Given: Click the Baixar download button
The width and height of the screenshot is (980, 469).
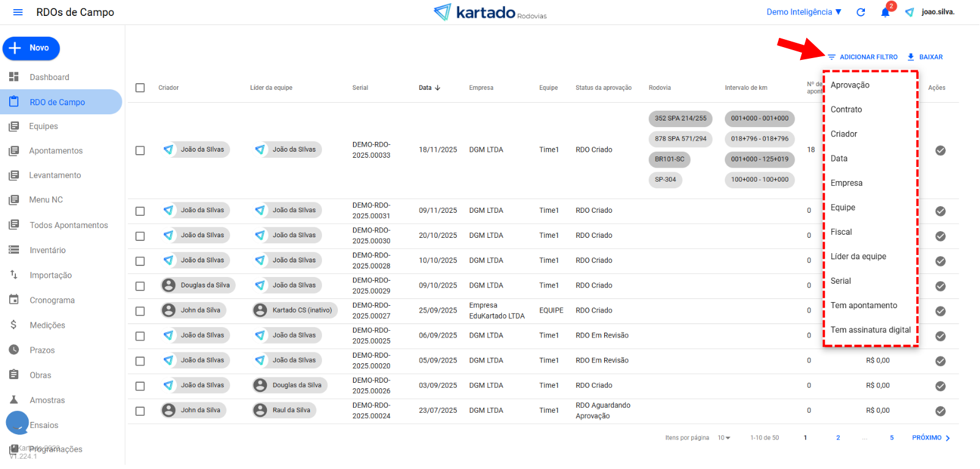Looking at the screenshot, I should click(x=925, y=57).
